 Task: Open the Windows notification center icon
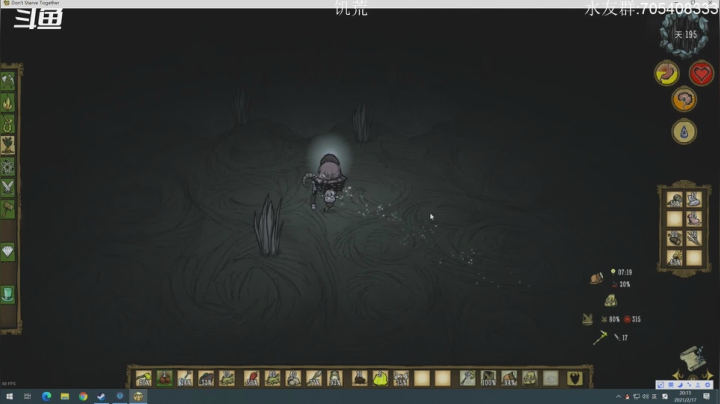coord(706,397)
